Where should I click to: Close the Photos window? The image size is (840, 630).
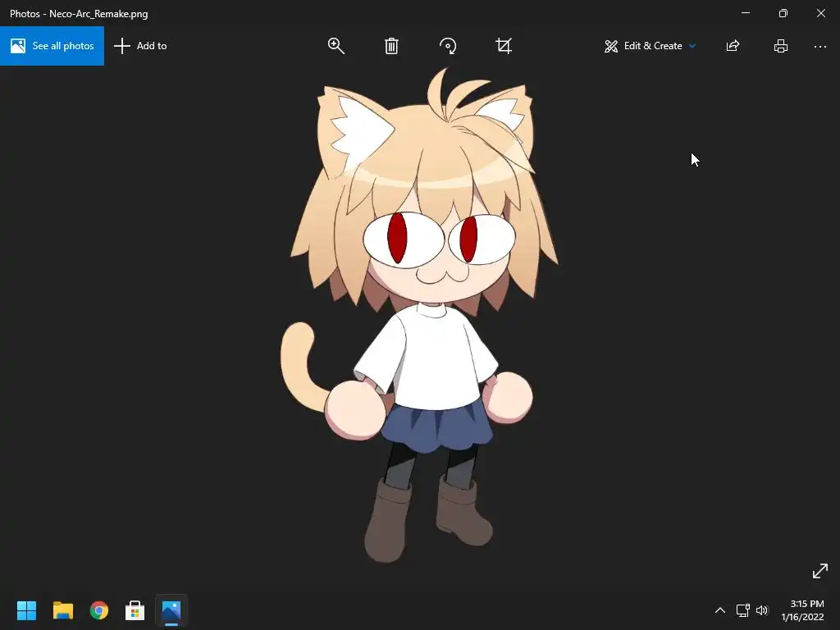click(x=820, y=13)
